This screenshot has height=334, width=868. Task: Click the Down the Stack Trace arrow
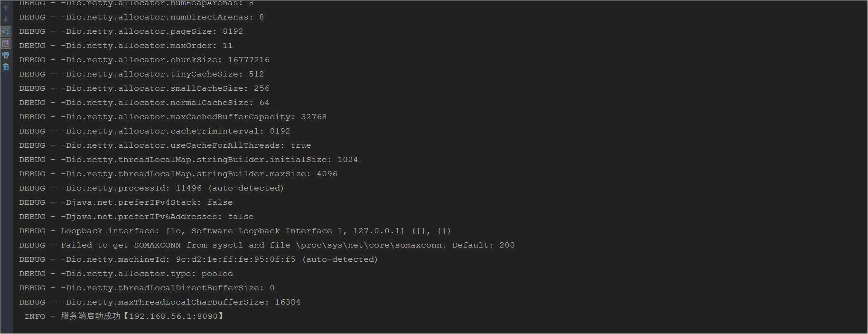tap(6, 19)
